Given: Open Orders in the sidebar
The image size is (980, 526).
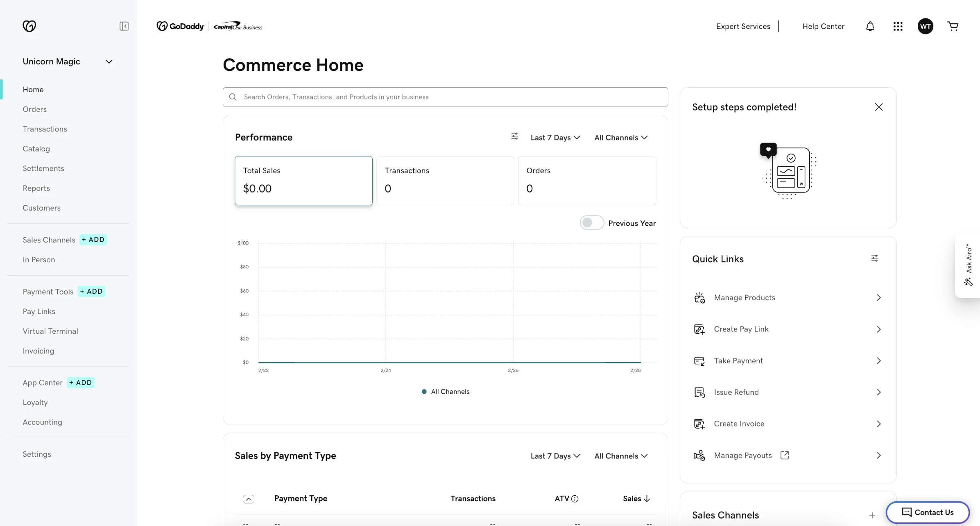Looking at the screenshot, I should (35, 109).
